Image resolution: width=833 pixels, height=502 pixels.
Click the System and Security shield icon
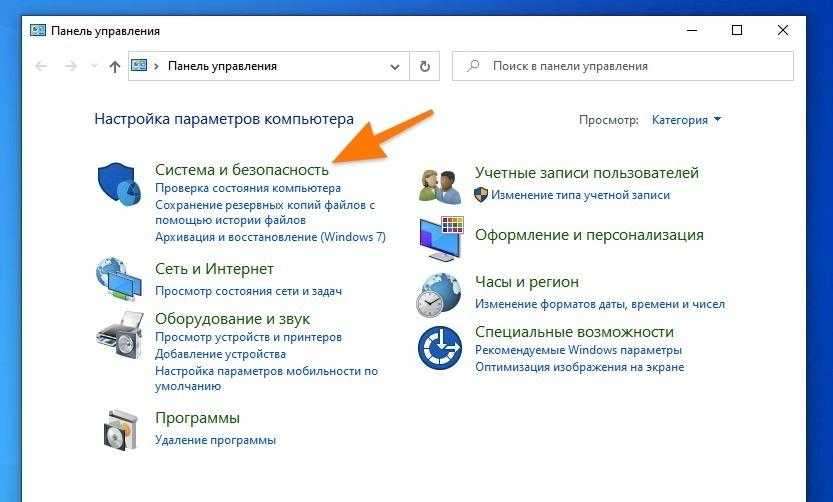(x=119, y=184)
